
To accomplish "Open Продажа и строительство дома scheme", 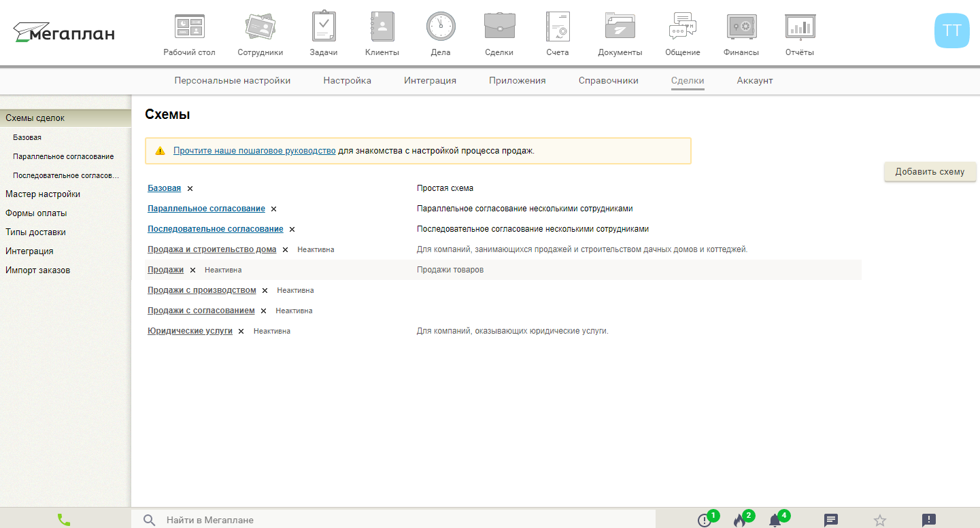I will coord(212,249).
